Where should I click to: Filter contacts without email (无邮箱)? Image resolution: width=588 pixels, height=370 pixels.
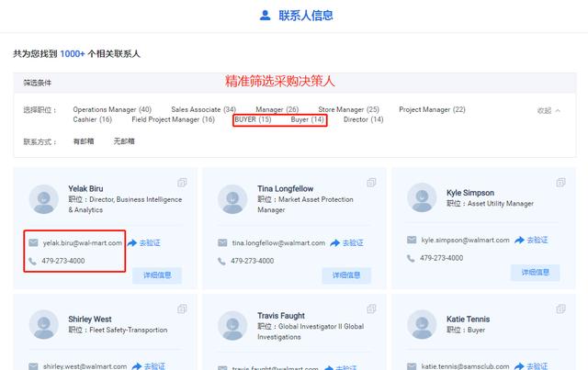tap(124, 141)
